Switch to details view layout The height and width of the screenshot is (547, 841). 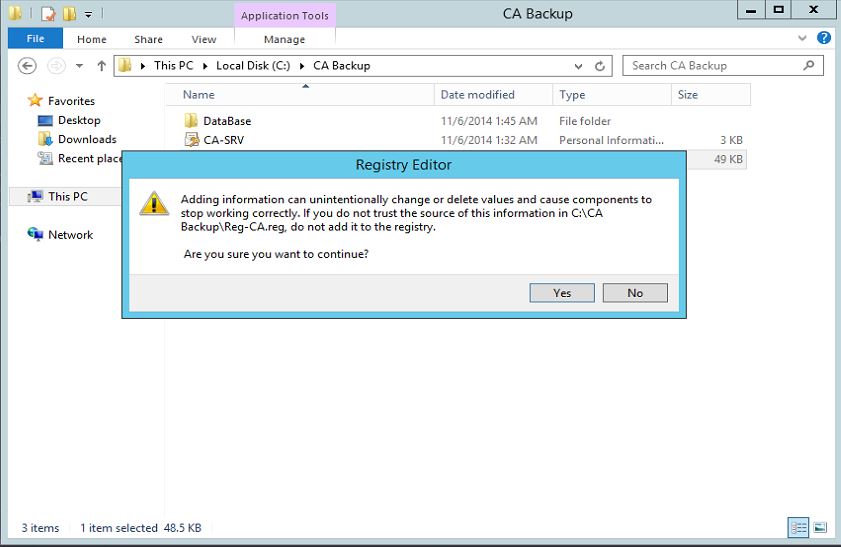[798, 527]
